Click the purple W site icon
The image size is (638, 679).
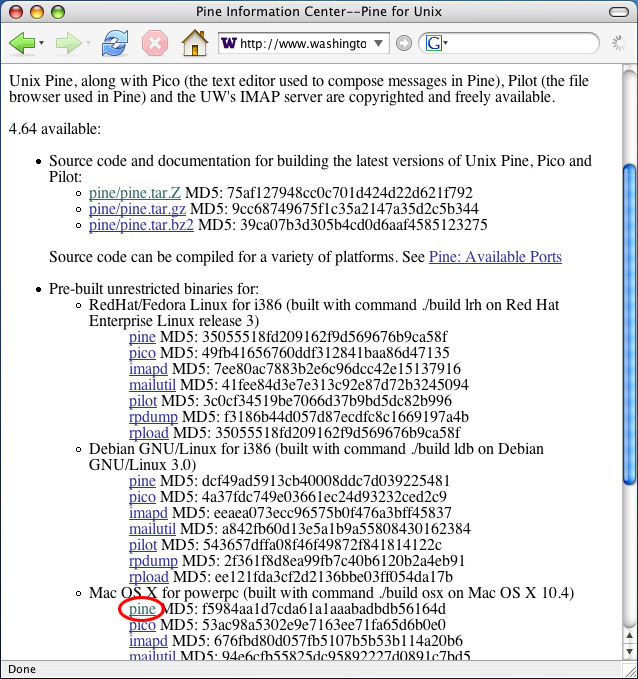[228, 44]
